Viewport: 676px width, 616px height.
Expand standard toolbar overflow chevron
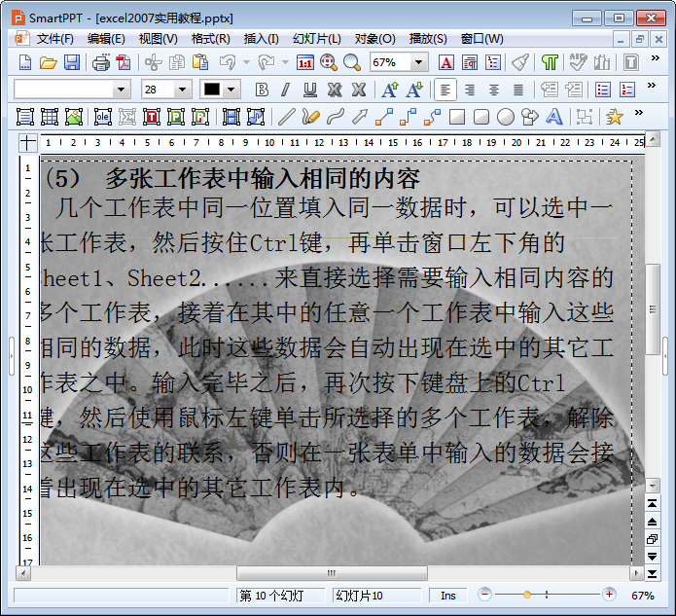click(x=655, y=57)
